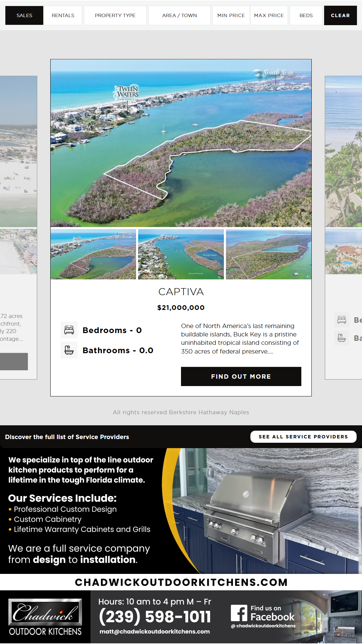Image resolution: width=362 pixels, height=644 pixels.
Task: Open the Min Price dropdown
Action: pos(231,15)
